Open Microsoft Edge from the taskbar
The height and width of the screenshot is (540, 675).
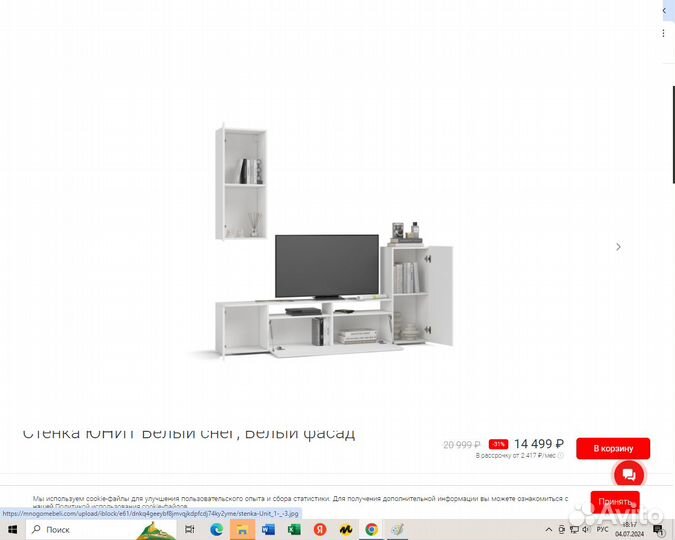click(x=216, y=529)
